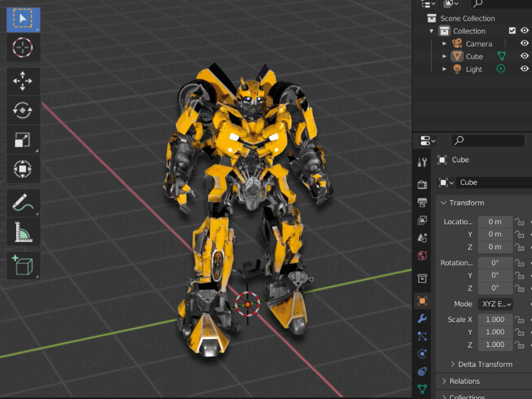
Task: Pick the Add Cube tool
Action: (23, 265)
